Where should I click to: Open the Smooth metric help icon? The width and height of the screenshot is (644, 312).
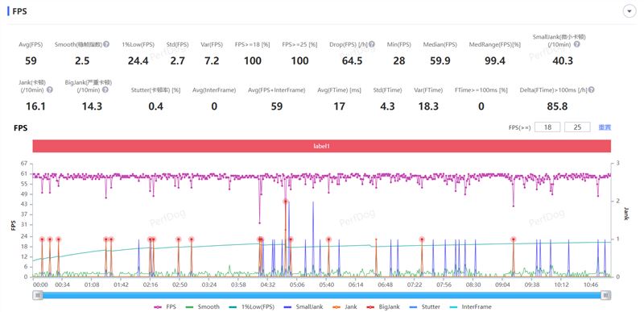106,44
